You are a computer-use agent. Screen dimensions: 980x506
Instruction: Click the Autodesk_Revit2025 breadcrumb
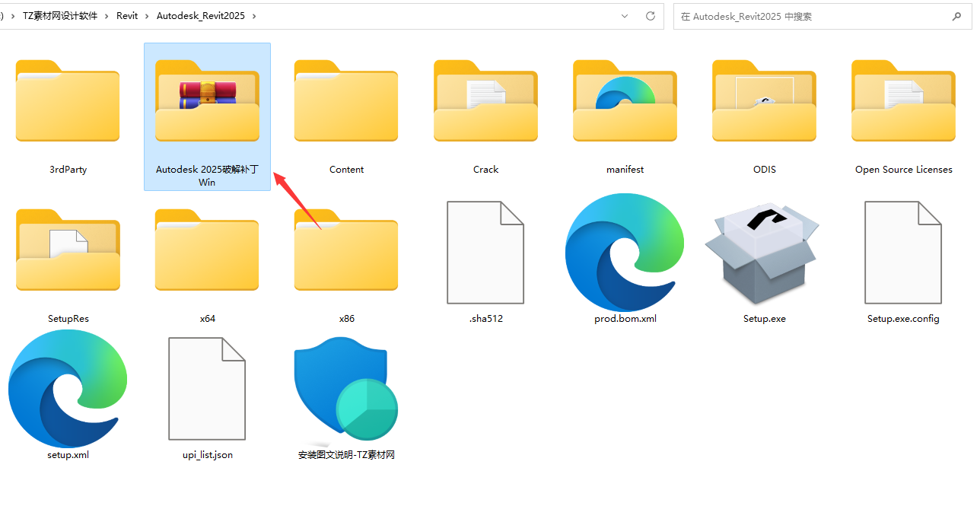click(x=201, y=16)
